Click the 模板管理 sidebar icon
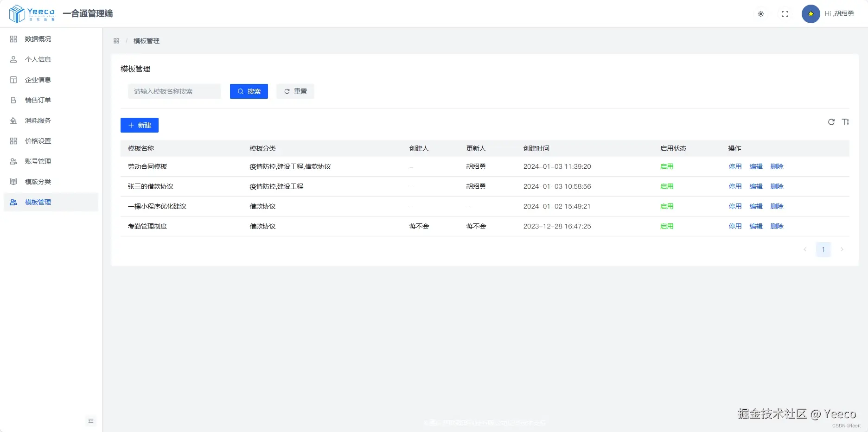 click(13, 202)
